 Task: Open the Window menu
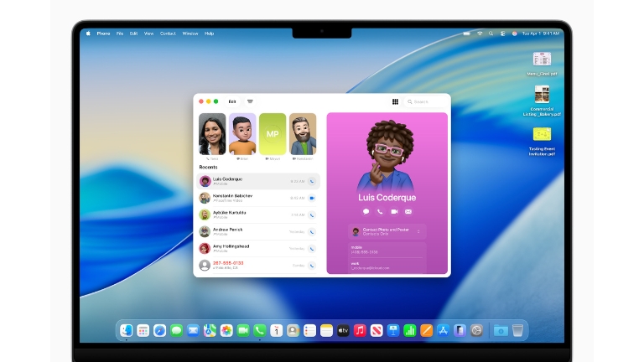coord(190,34)
